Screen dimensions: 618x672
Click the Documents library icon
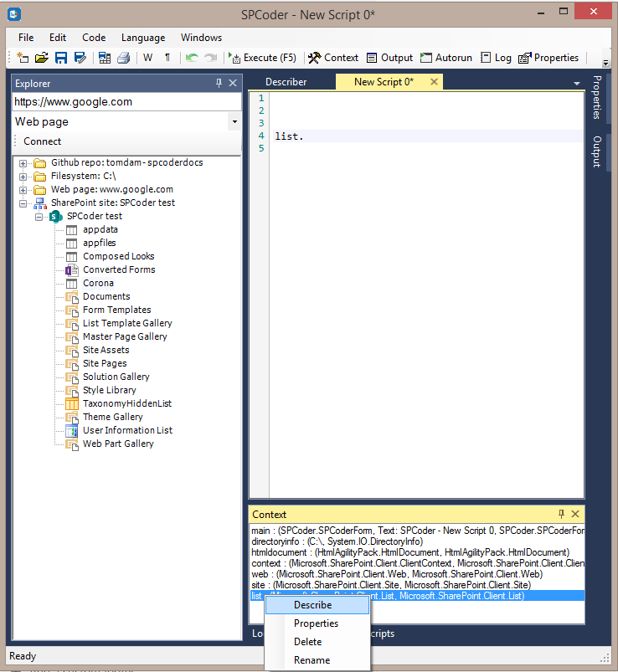coord(72,297)
